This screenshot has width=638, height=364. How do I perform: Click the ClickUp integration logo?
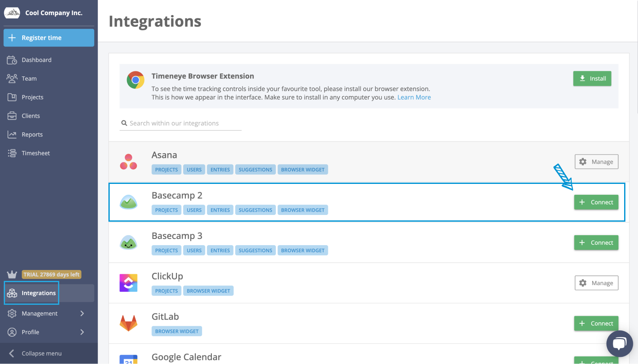tap(128, 283)
